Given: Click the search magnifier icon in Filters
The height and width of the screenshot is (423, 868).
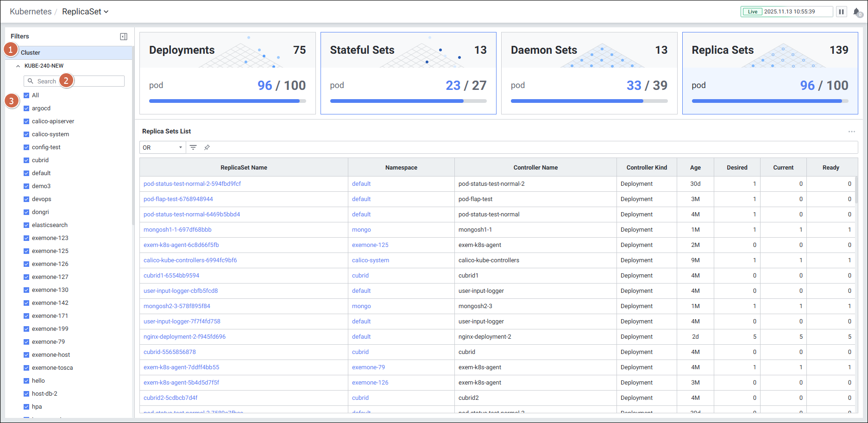Looking at the screenshot, I should [x=31, y=81].
